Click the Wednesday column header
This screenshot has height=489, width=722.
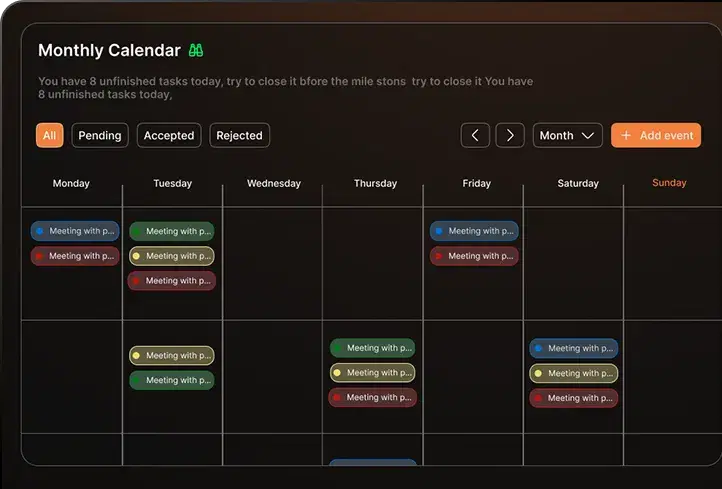click(x=273, y=183)
